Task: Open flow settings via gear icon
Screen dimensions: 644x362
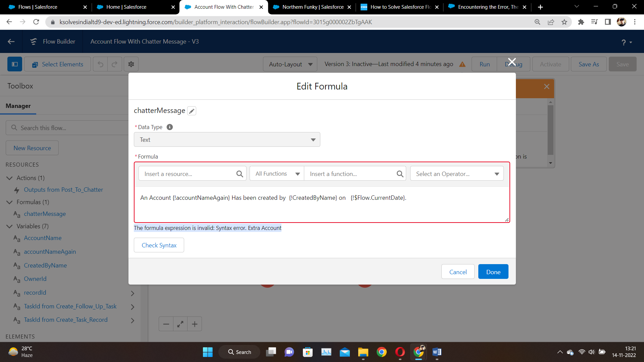Action: [x=131, y=64]
